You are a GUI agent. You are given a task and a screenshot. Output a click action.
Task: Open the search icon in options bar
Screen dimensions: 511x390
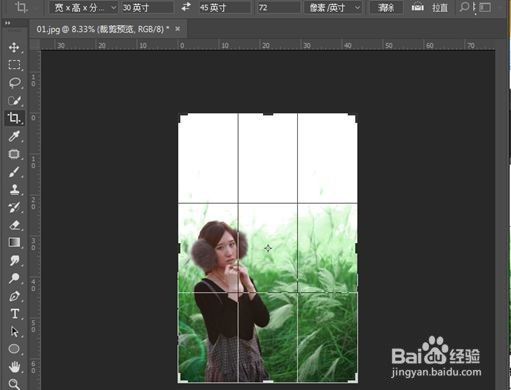[464, 7]
